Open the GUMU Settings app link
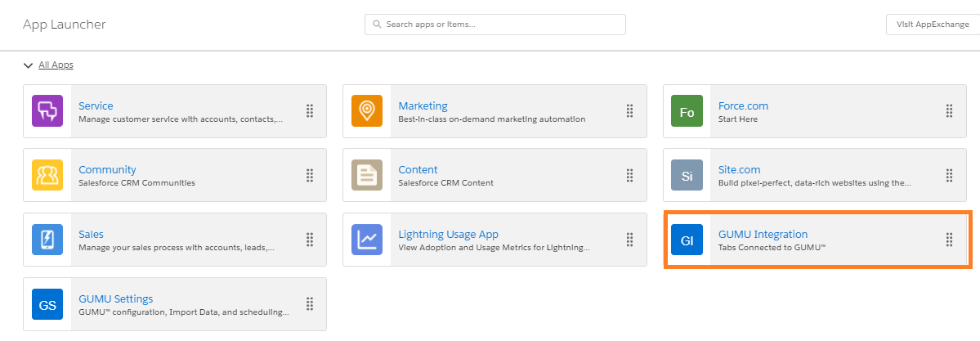This screenshot has height=341, width=980. pos(115,298)
